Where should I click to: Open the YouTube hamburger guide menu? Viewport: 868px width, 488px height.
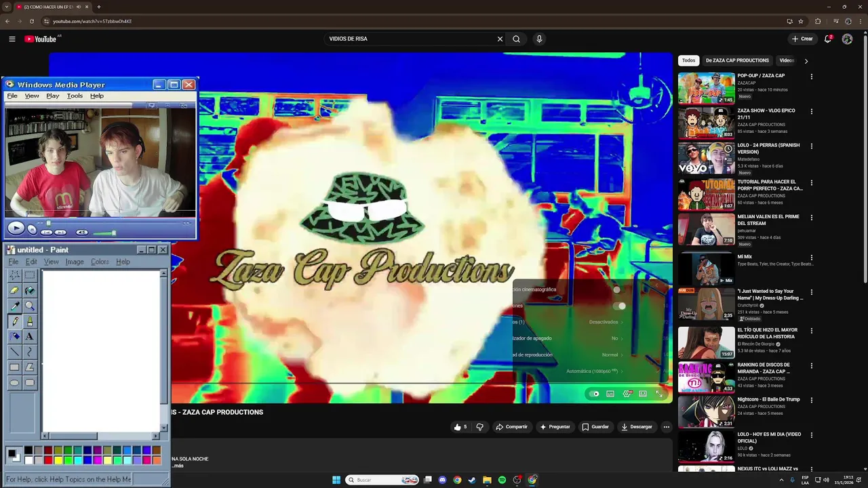click(12, 39)
